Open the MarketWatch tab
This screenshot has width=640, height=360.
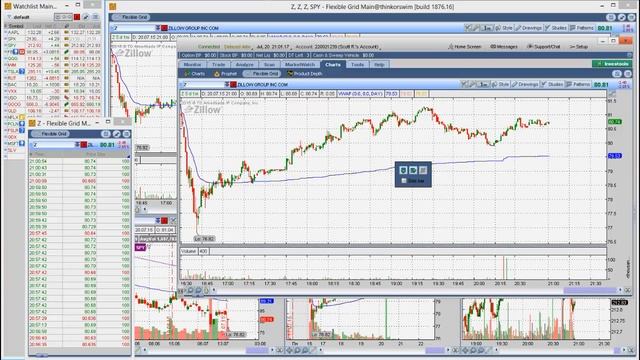[x=300, y=64]
